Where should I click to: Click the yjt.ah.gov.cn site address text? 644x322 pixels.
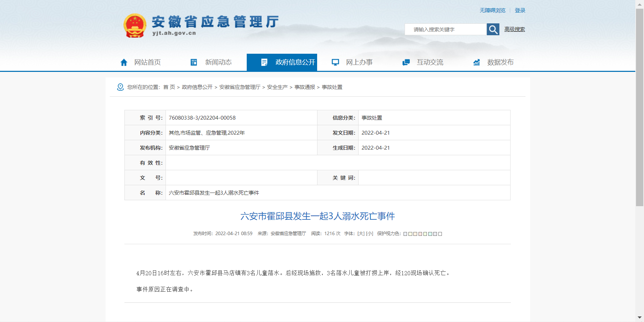coord(174,33)
